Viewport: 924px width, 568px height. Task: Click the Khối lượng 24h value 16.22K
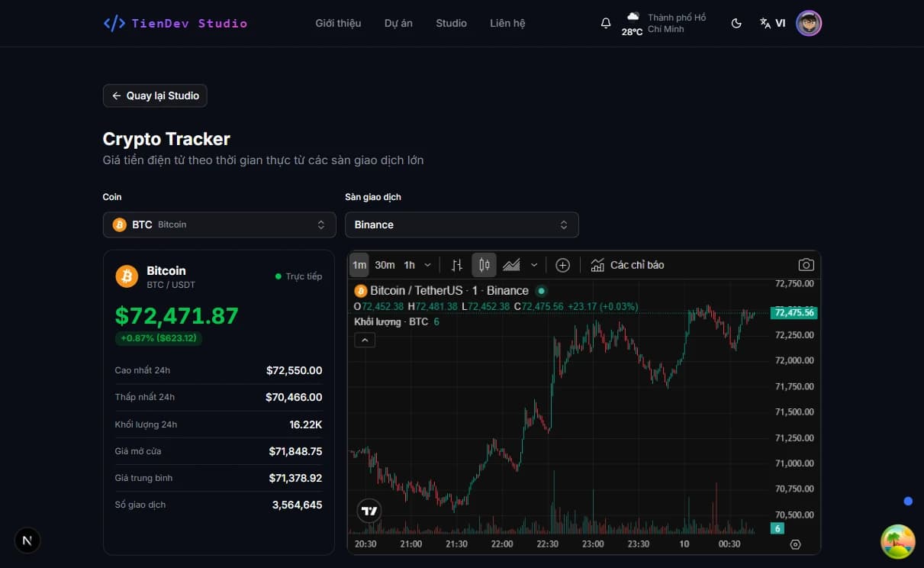306,424
